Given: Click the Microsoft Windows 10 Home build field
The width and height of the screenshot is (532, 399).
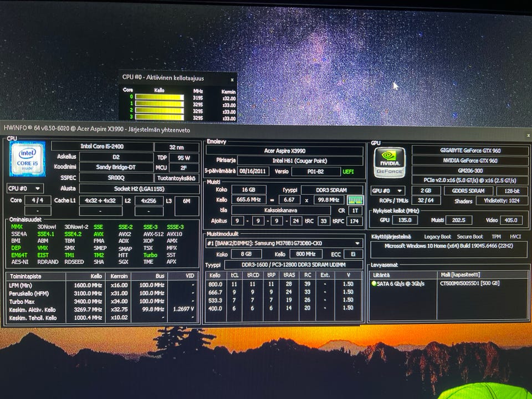Looking at the screenshot, I should tap(449, 249).
